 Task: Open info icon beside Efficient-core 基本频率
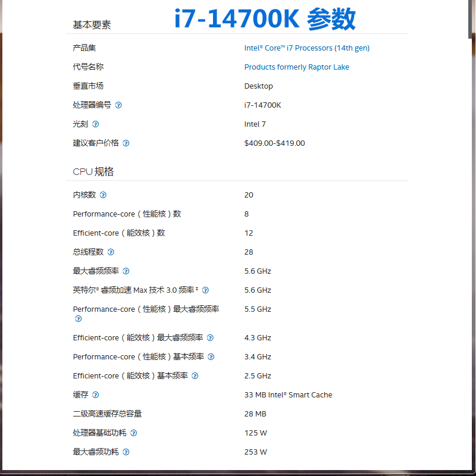[195, 376]
